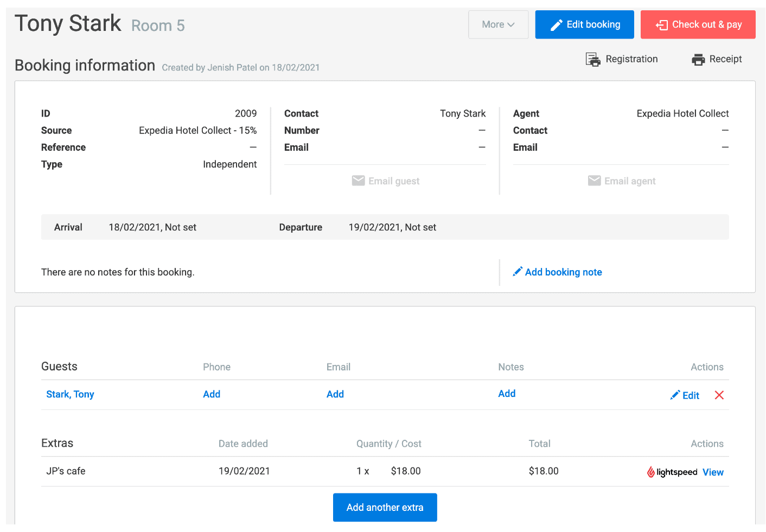Click the pencil icon beside guest Edit
The image size is (766, 532).
click(675, 395)
